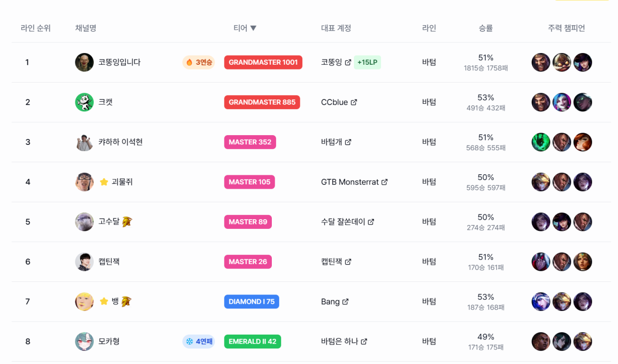The width and height of the screenshot is (618, 364).
Task: Click the fire icon on 3연승 badge
Action: pos(190,62)
